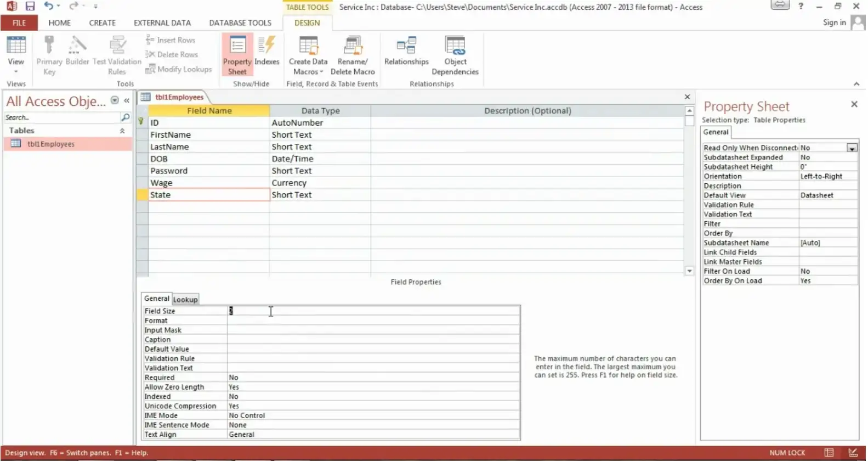This screenshot has height=461, width=868.
Task: Switch to the Lookup properties tab
Action: [185, 300]
